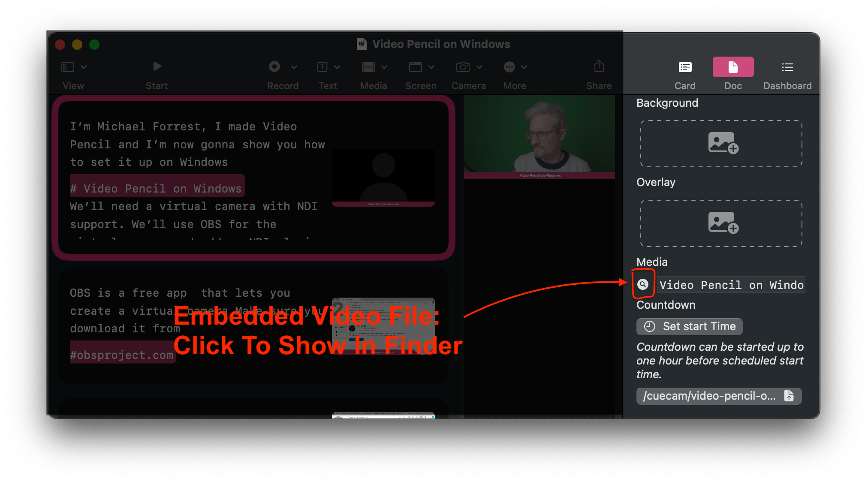The height and width of the screenshot is (482, 868).
Task: Expand the Media options chevron
Action: [384, 67]
